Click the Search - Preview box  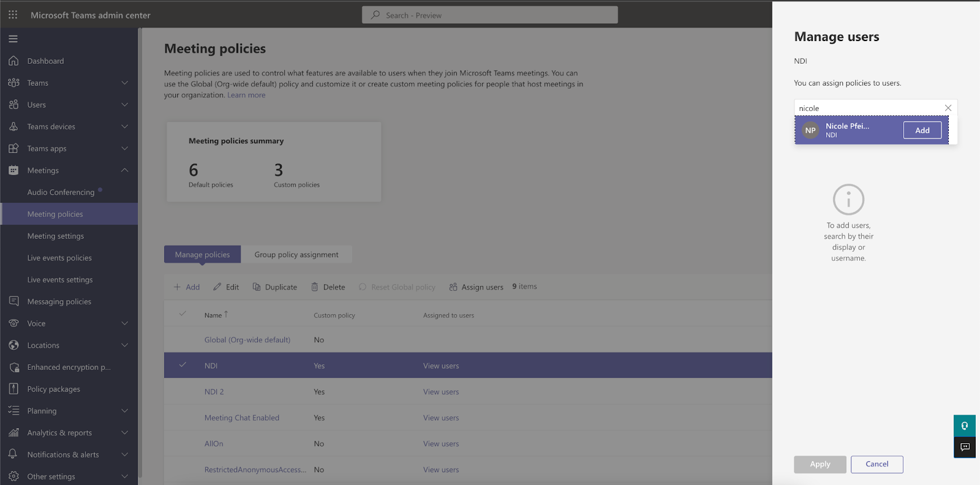[x=490, y=15]
